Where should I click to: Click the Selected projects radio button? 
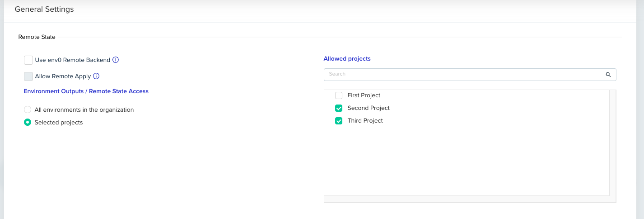(x=28, y=122)
